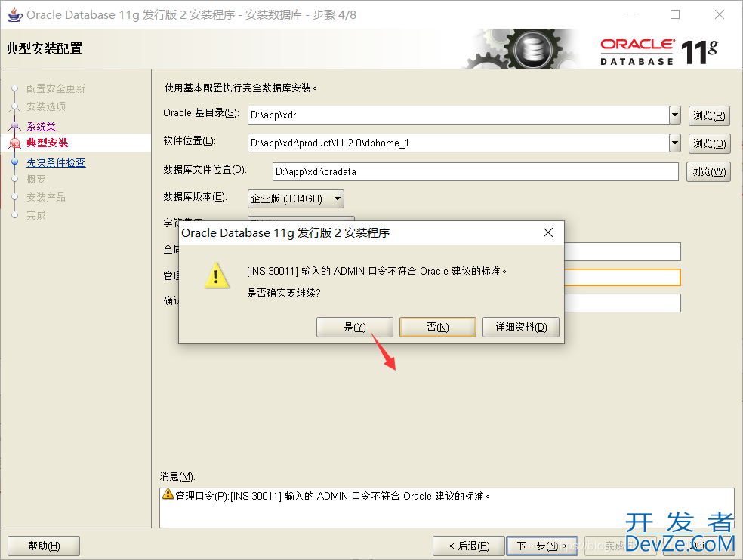Minimize the installer window

[631, 14]
